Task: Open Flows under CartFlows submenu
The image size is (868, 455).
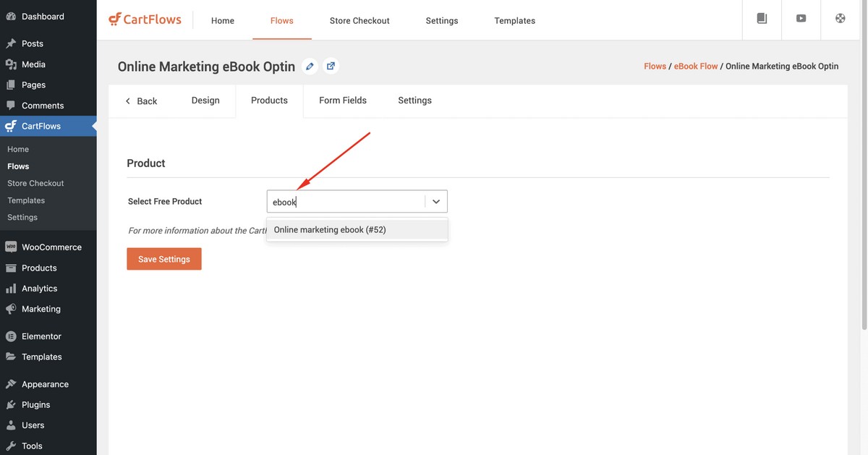Action: 18,166
